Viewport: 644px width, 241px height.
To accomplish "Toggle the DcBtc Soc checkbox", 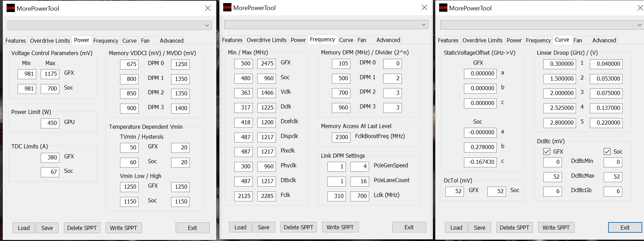I will 607,151.
